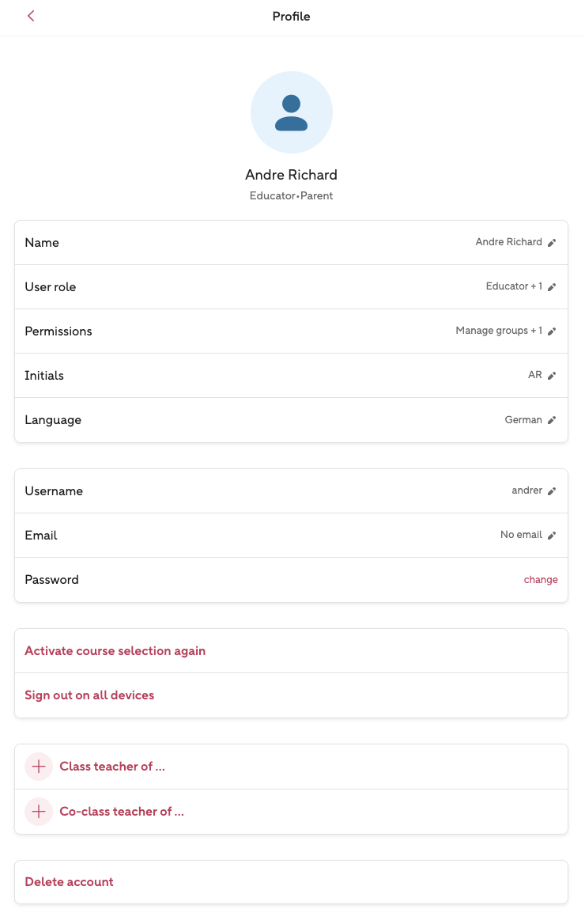Activate course selection again
The height and width of the screenshot is (924, 585).
point(115,651)
